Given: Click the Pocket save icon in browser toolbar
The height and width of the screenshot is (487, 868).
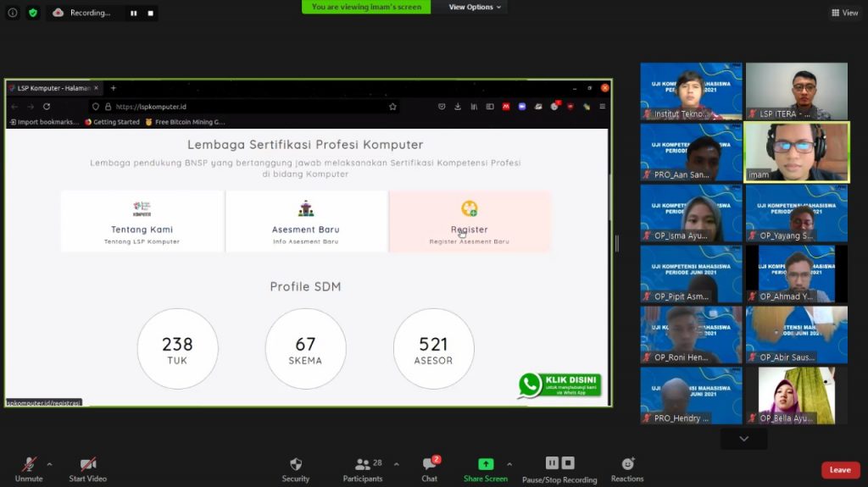Looking at the screenshot, I should point(441,106).
